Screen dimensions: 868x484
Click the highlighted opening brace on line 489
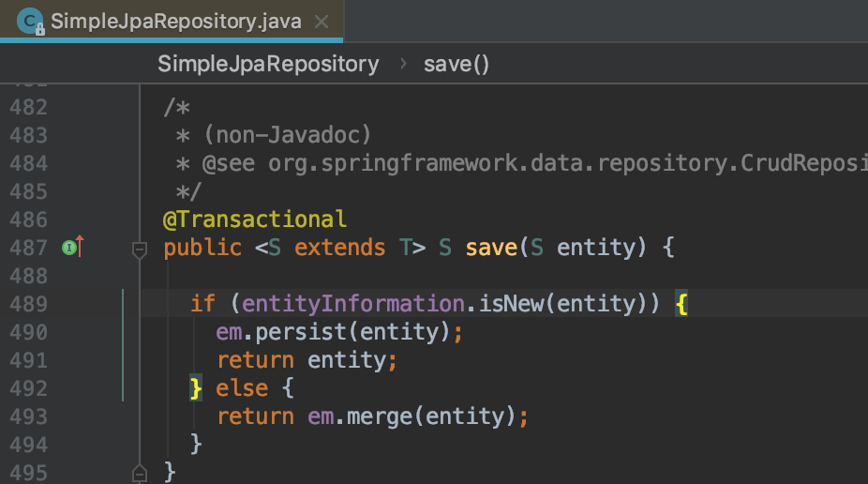681,304
